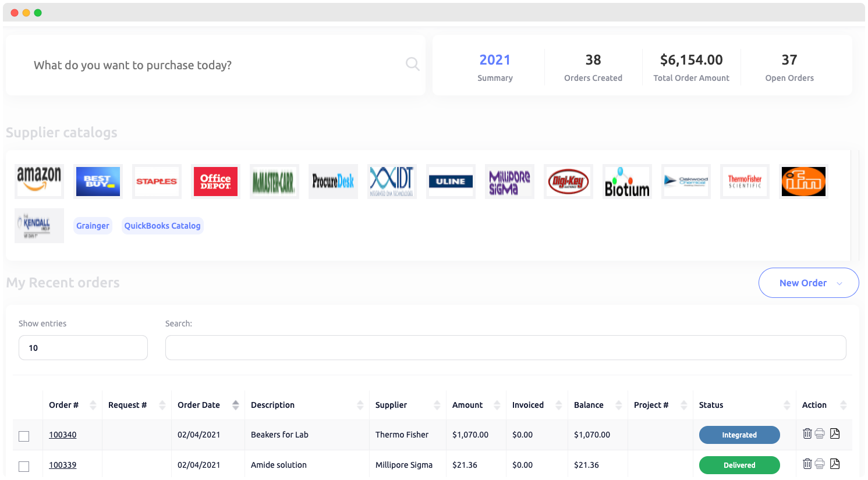This screenshot has width=868, height=480.
Task: Click the $21.36 amount cell
Action: point(465,465)
